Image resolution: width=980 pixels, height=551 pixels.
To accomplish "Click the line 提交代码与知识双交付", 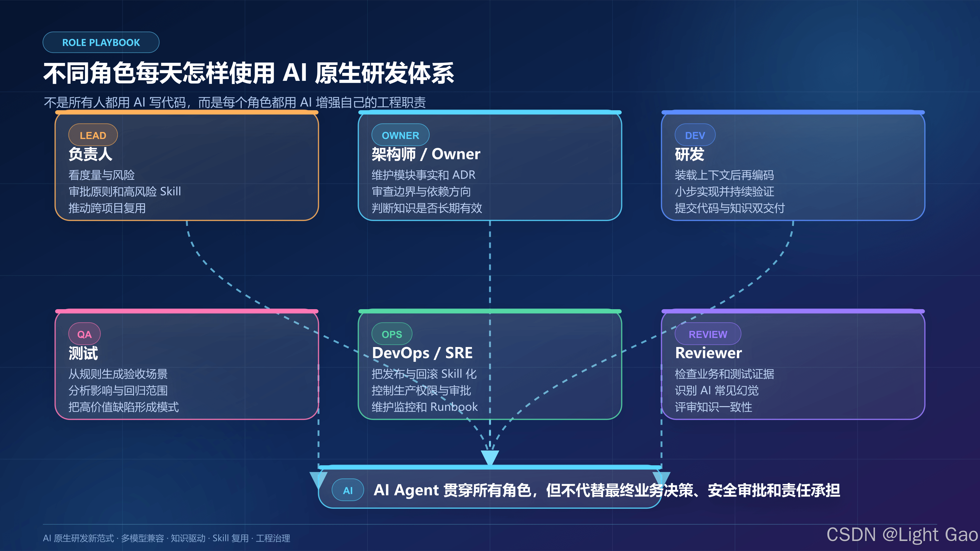I will [730, 208].
